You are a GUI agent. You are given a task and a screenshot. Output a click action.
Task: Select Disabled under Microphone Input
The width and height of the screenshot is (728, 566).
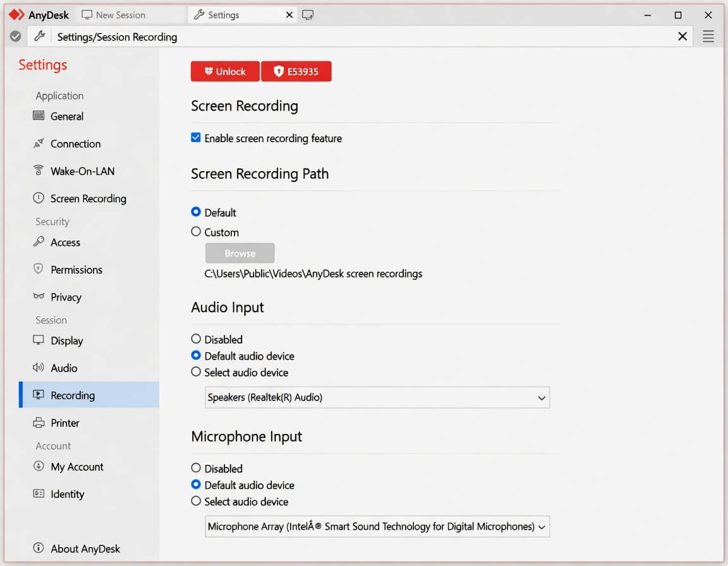point(196,467)
